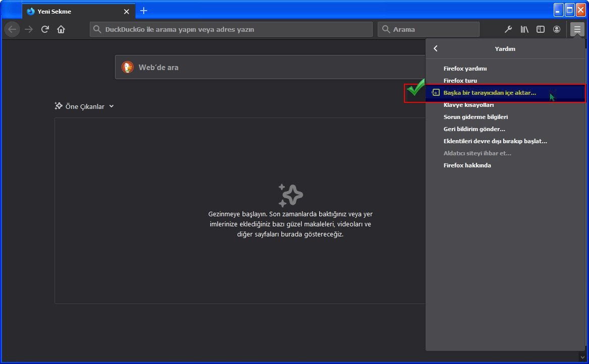Click the Yardım panel title
This screenshot has height=364, width=589.
(x=505, y=49)
